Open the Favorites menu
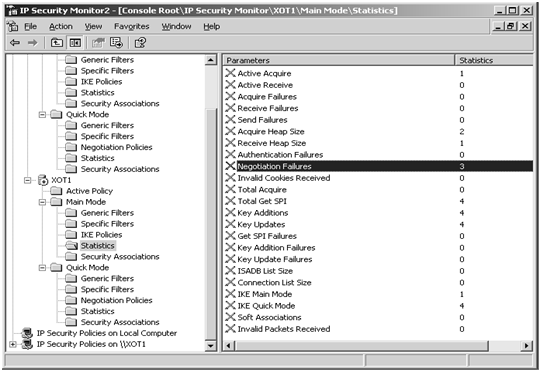The height and width of the screenshot is (372, 541). coord(132,27)
